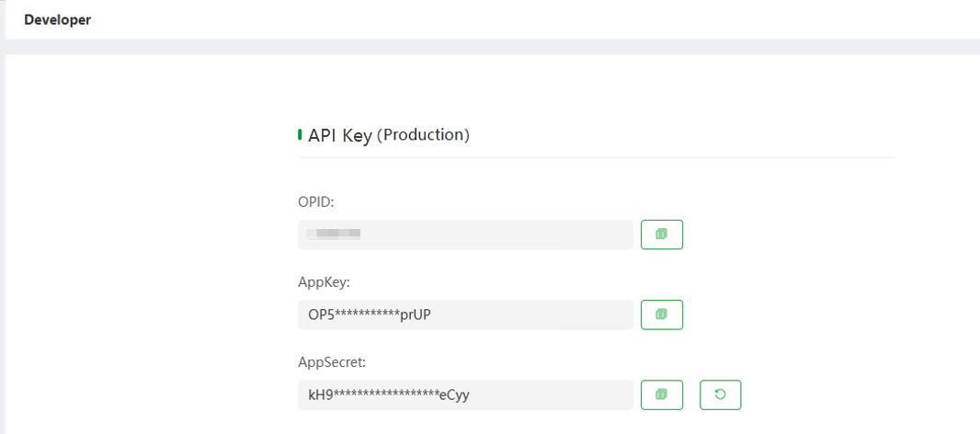Click the AppSecret: label
Screen dimensions: 980x434
(330, 362)
